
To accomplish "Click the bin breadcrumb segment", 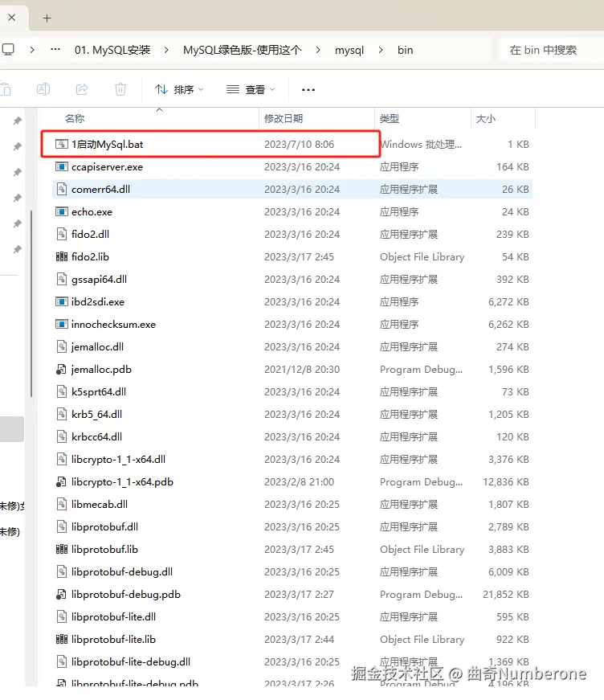I will [x=405, y=50].
